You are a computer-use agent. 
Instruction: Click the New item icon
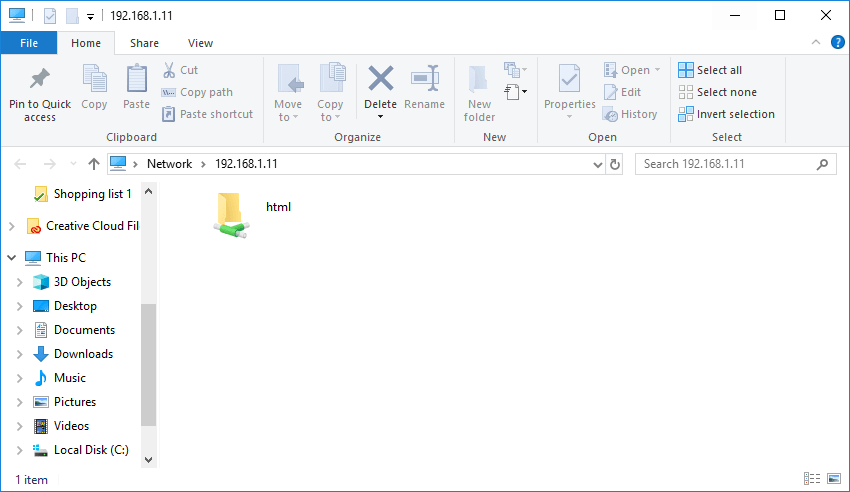[512, 69]
